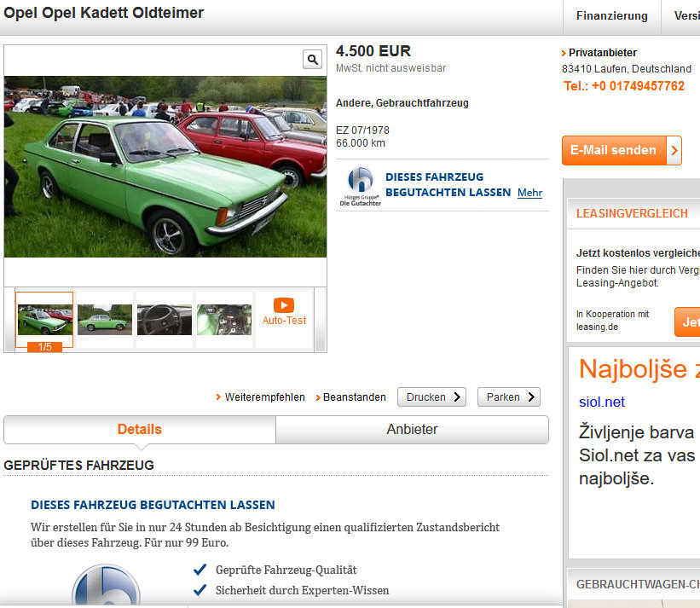Click LEASINGVERGLEICH heading
Image resolution: width=700 pixels, height=608 pixels.
(x=632, y=213)
